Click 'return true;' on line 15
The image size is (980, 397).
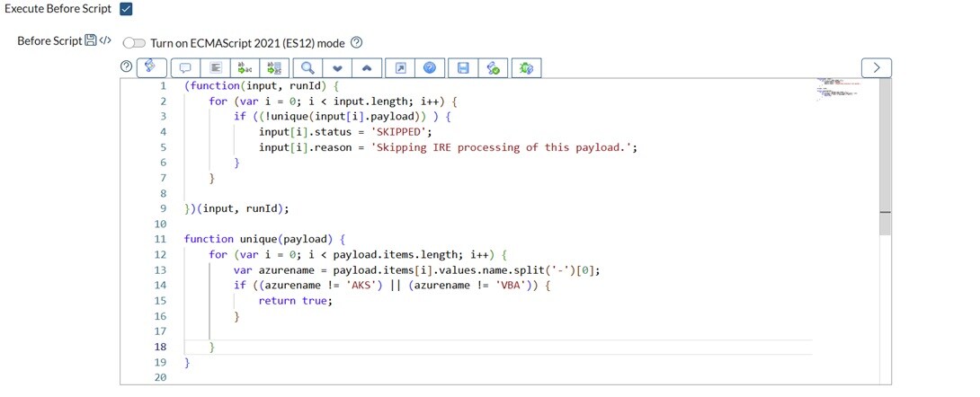[x=296, y=300]
